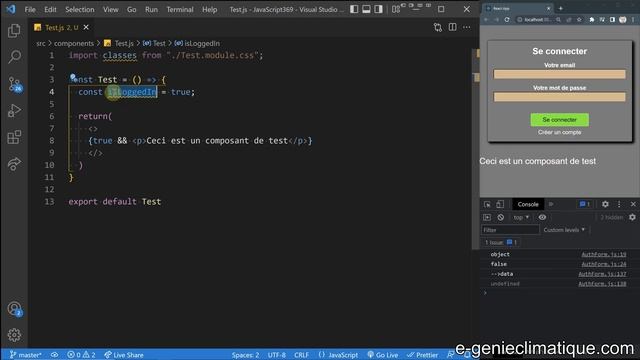Toggle device toolbar in DevTools
The image size is (640, 360).
pos(500,204)
